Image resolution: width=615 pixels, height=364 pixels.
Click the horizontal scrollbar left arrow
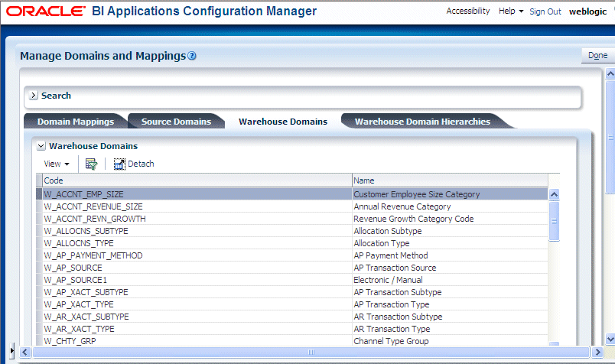[x=25, y=353]
